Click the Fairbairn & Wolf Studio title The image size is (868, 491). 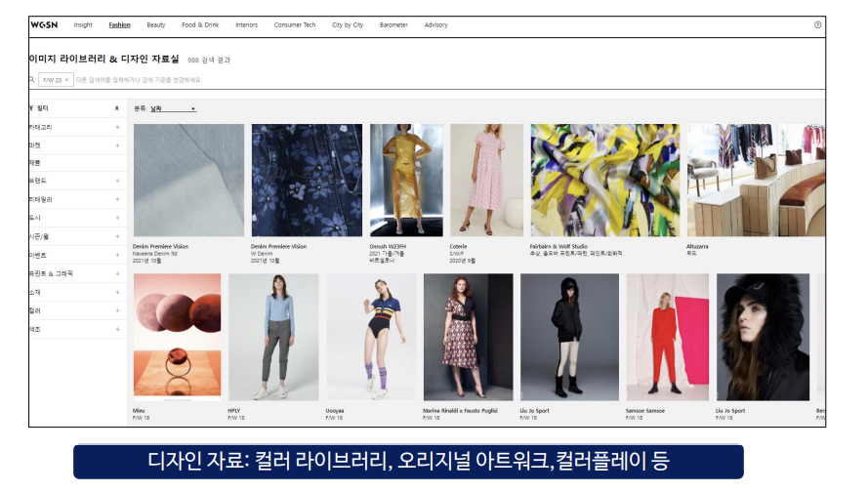(558, 246)
